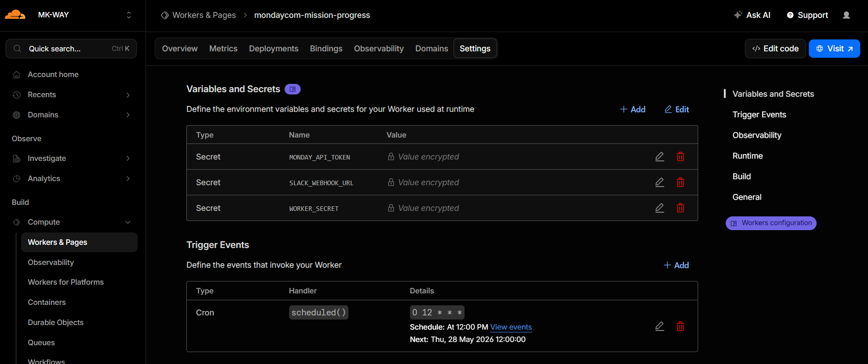868x364 pixels.
Task: Select the Settings tab
Action: click(x=475, y=49)
